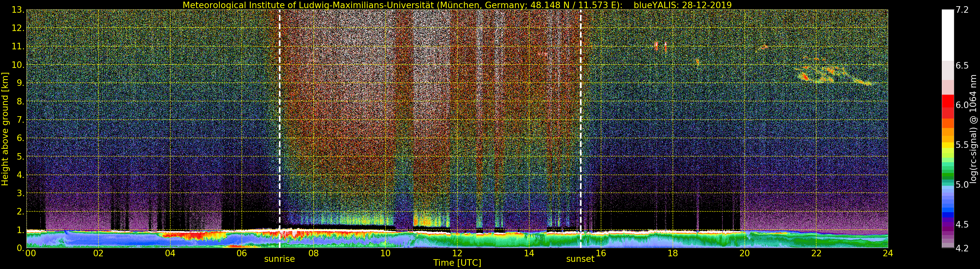
Task: Pick the white top segment of the colorbar
Action: pyautogui.click(x=948, y=35)
